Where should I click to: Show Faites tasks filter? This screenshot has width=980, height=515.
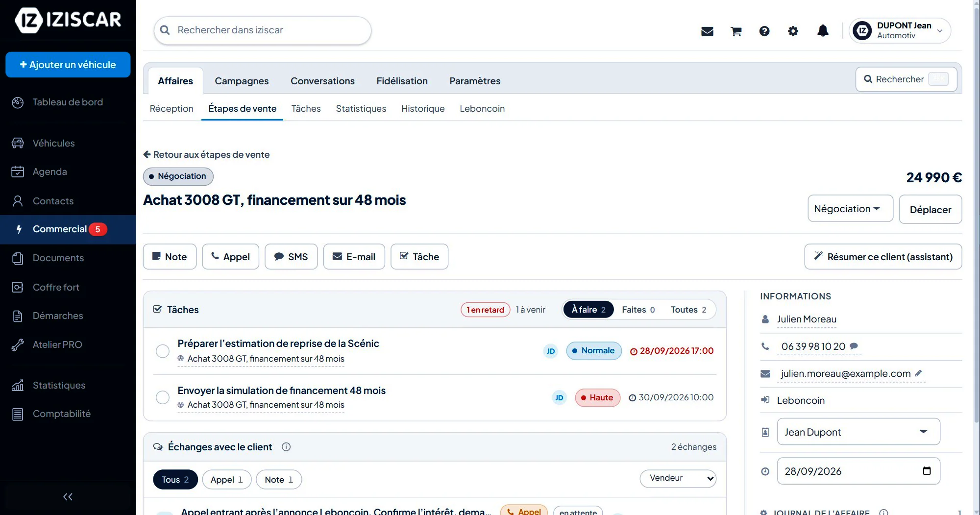pyautogui.click(x=638, y=310)
